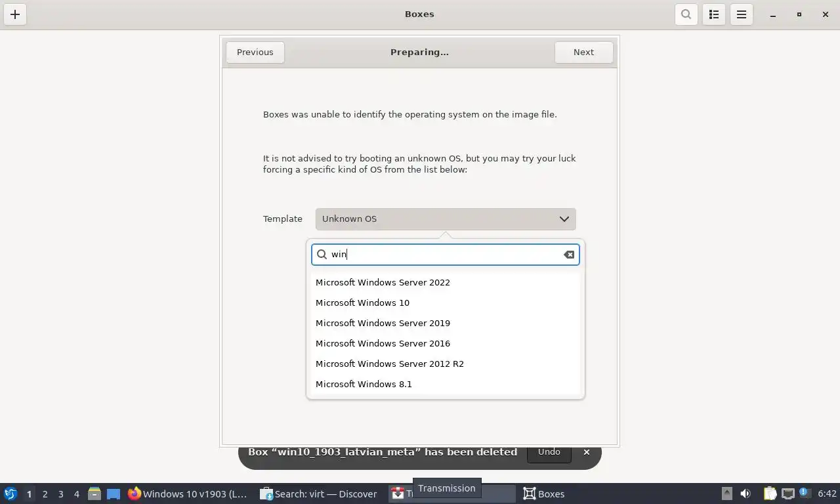Go to Previous step
This screenshot has height=504, width=840.
255,52
